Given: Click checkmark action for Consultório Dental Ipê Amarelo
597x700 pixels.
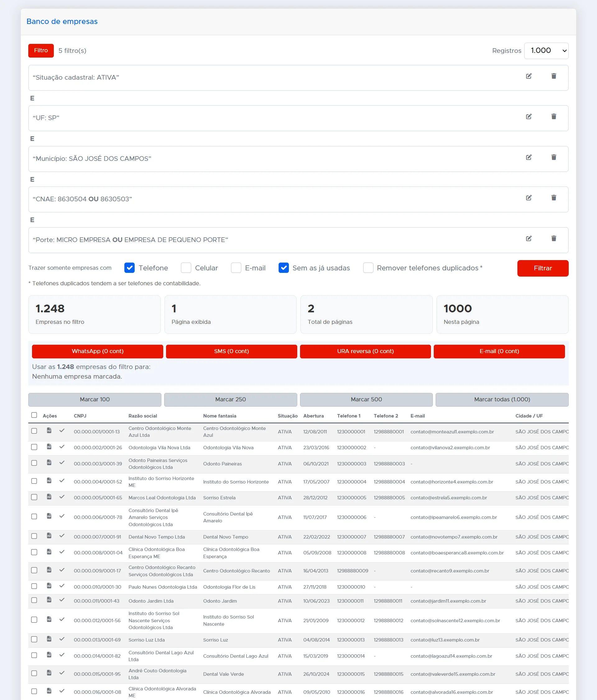Looking at the screenshot, I should point(62,516).
